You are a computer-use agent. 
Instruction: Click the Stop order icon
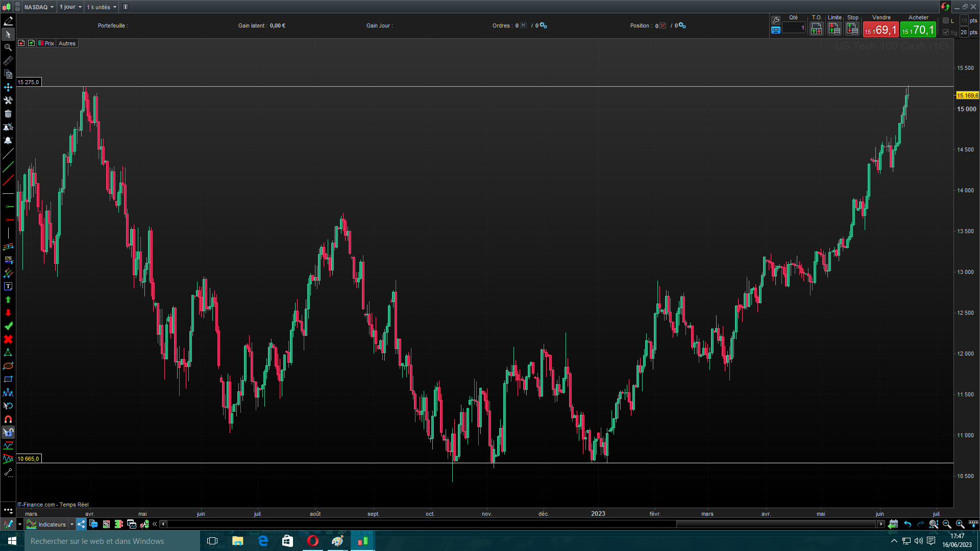click(852, 29)
